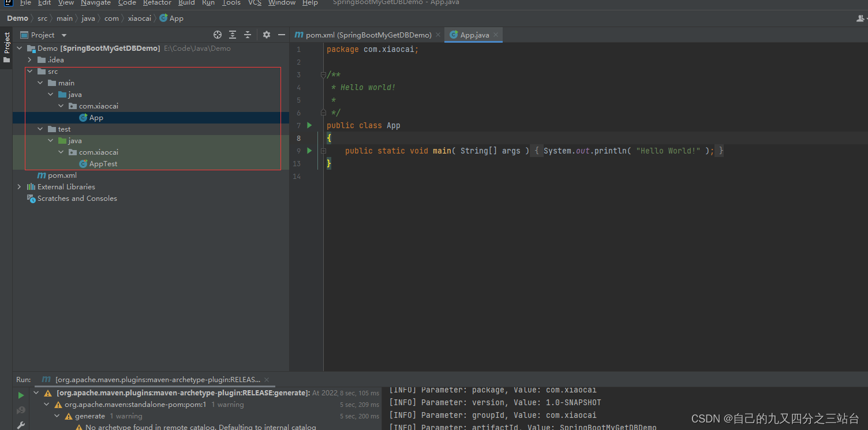Click the Maven m icon on pom.xml tab

click(x=299, y=35)
